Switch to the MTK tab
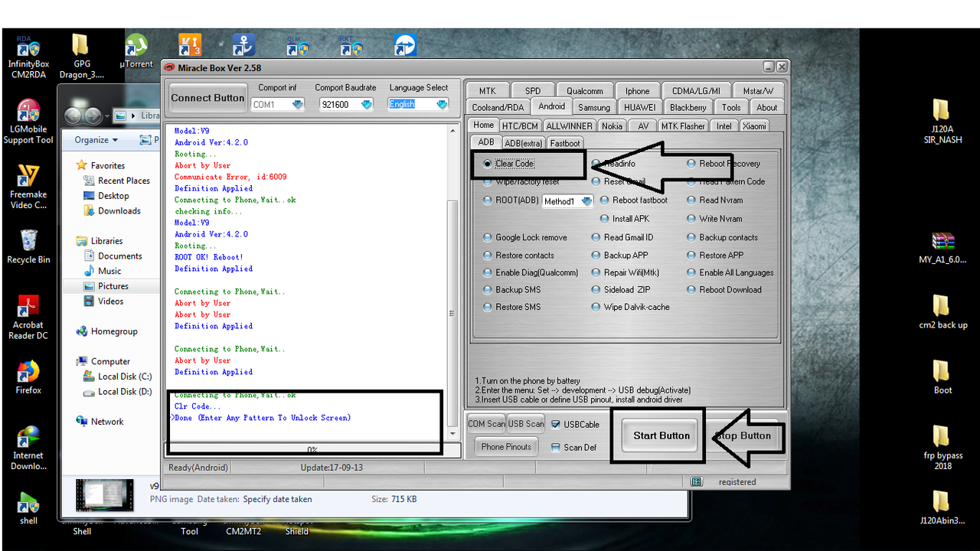Image resolution: width=980 pixels, height=551 pixels. pos(487,91)
